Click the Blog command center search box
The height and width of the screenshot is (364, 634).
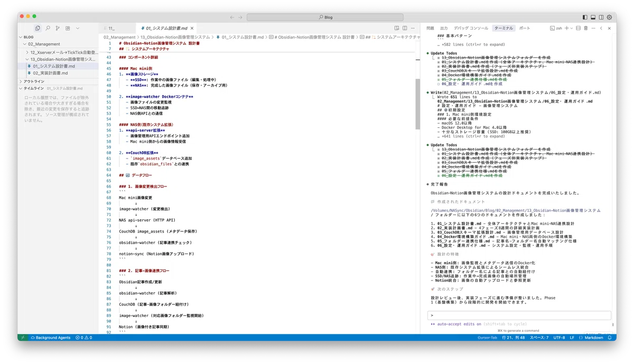tap(325, 17)
